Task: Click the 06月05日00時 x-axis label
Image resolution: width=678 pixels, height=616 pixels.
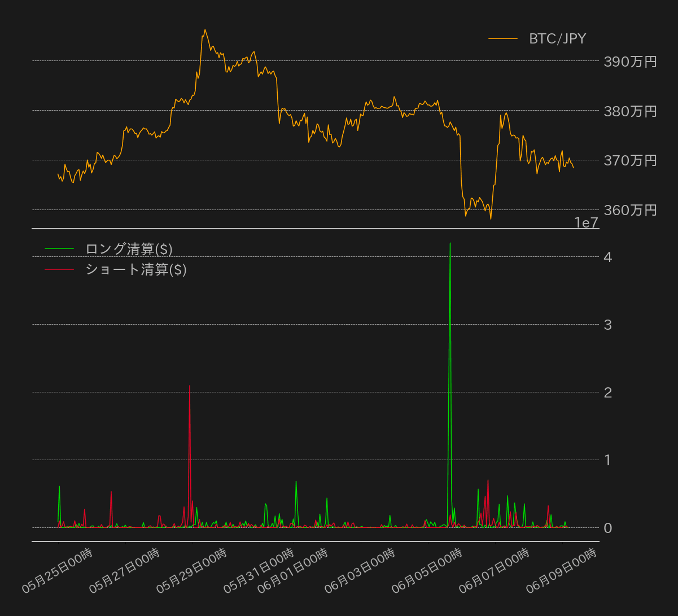Action: (x=427, y=570)
